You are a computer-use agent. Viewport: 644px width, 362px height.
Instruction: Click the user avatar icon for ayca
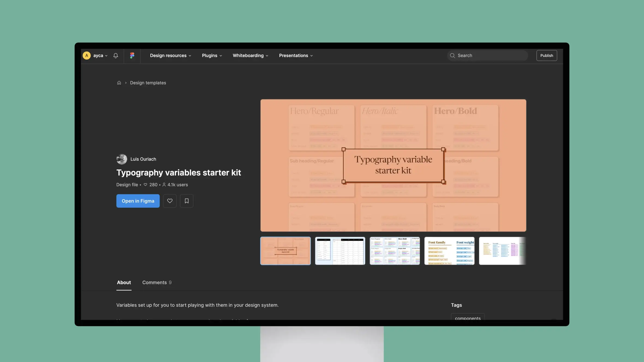pos(87,55)
